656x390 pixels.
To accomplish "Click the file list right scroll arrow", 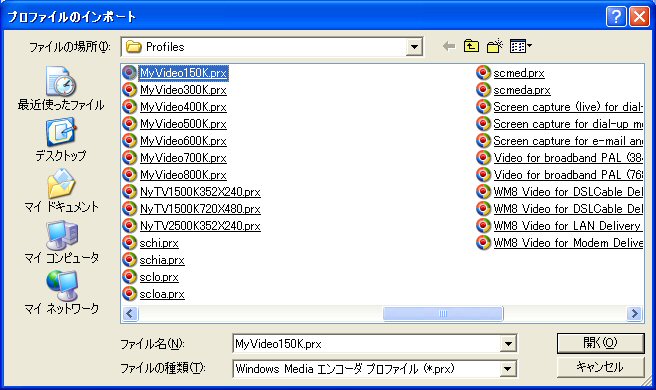I will 634,313.
